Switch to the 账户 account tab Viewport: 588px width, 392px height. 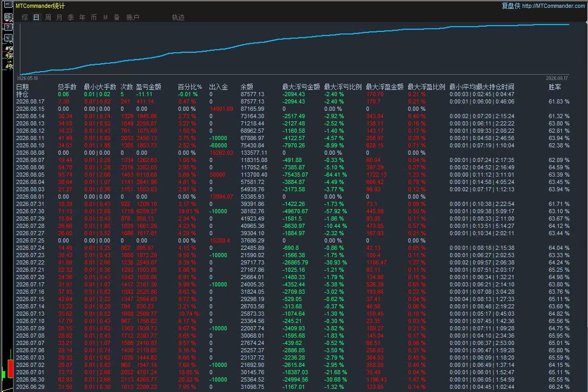click(x=133, y=17)
